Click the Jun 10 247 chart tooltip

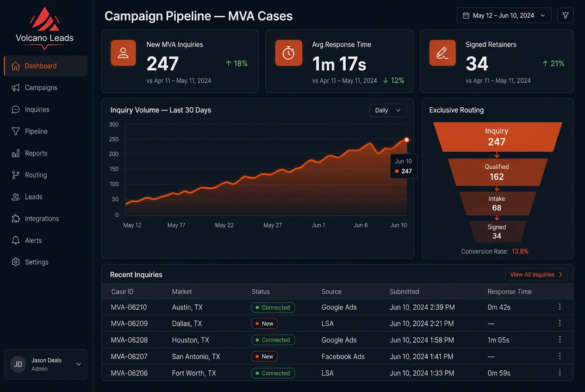(x=404, y=166)
